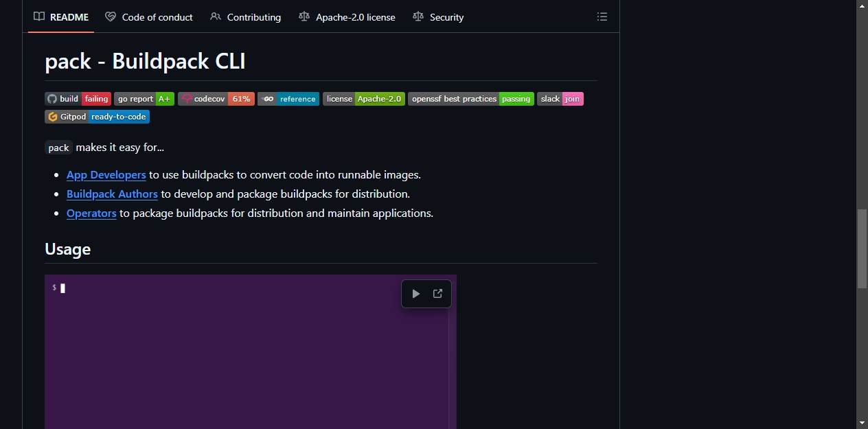Click the scales icon beside Security
Image resolution: width=868 pixels, height=429 pixels.
[x=418, y=16]
